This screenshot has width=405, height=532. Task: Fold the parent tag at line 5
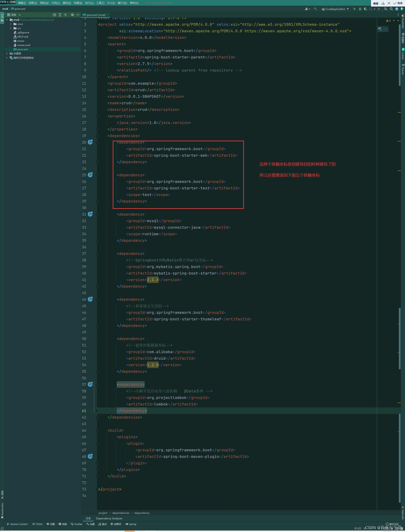(x=96, y=44)
